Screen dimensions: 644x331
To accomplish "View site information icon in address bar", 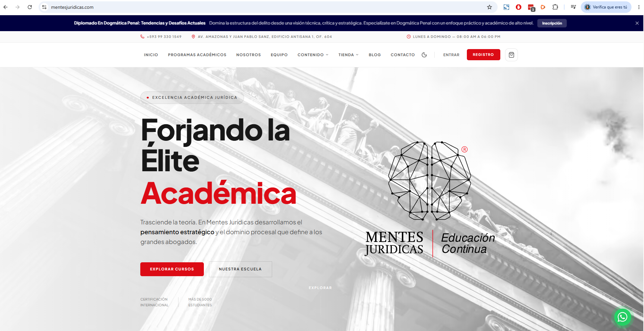I will [44, 7].
